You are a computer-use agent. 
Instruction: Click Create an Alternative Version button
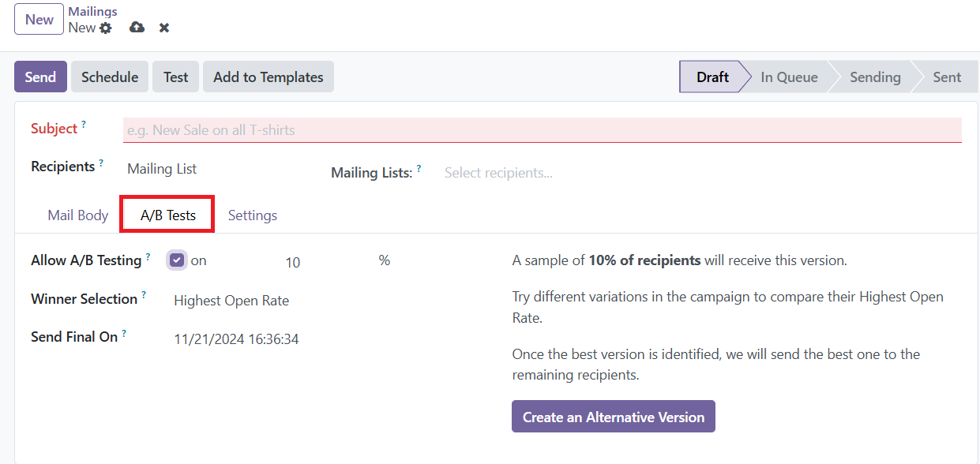[614, 417]
